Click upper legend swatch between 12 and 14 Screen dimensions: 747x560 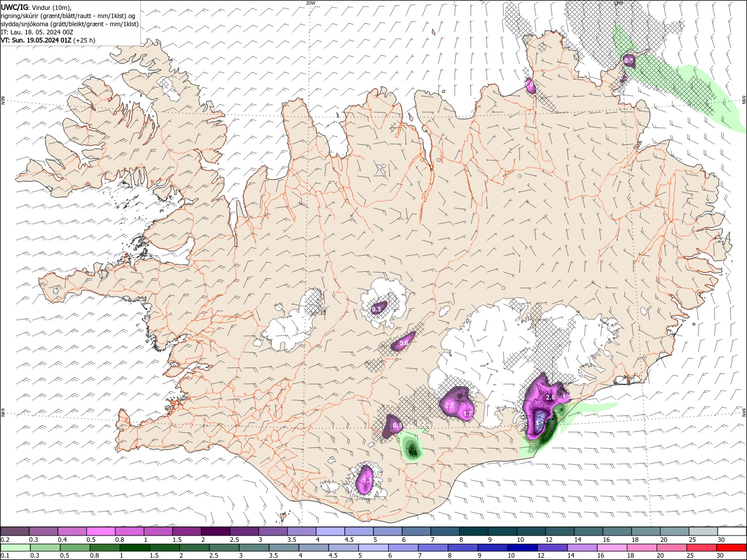558,531
